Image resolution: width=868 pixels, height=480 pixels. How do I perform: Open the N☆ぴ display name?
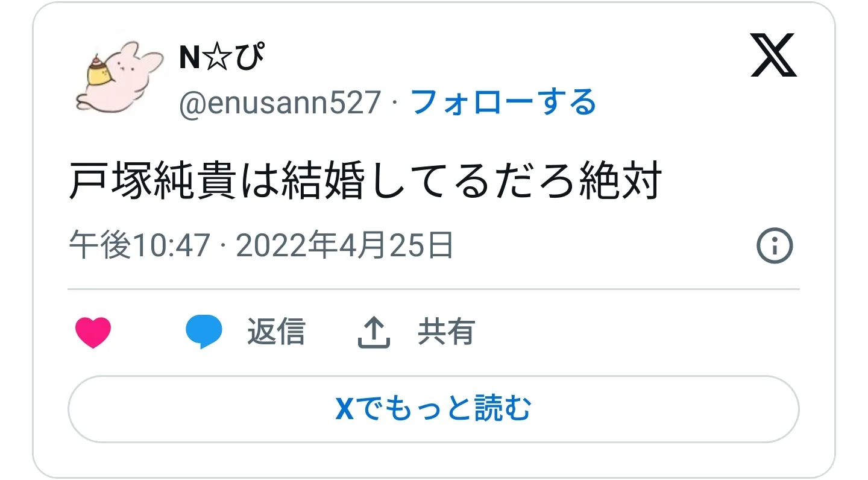(x=222, y=58)
